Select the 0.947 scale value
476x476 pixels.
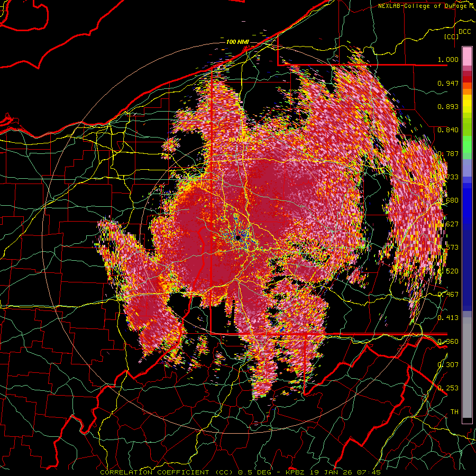click(x=448, y=83)
